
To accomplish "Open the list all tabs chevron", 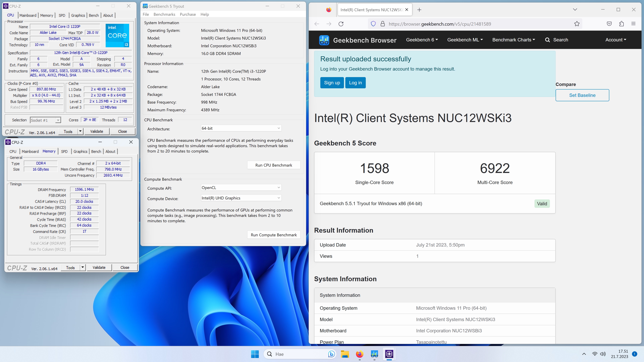I will tap(575, 10).
